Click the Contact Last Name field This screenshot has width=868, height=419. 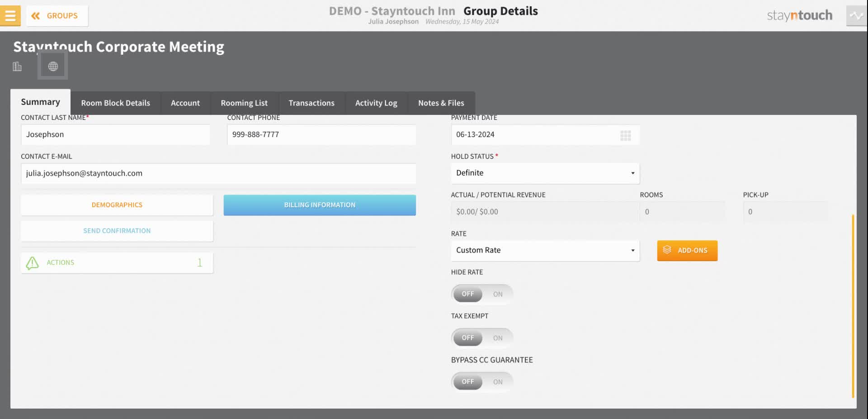point(115,135)
